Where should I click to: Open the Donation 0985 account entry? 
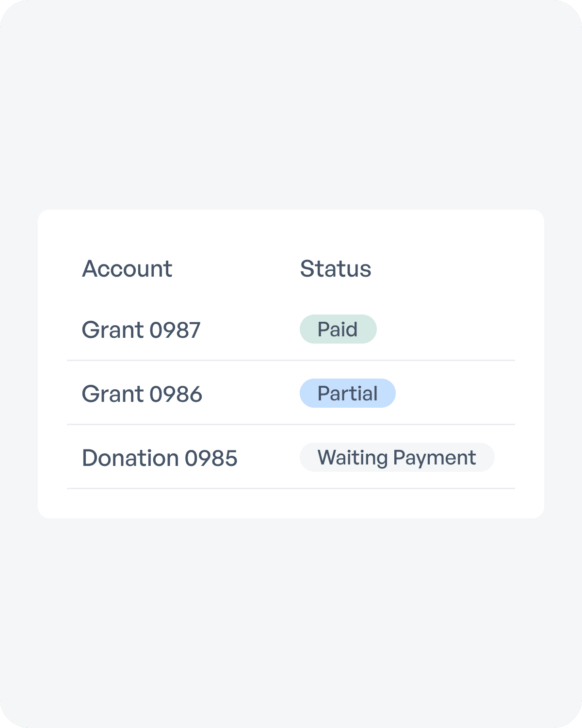pyautogui.click(x=160, y=458)
